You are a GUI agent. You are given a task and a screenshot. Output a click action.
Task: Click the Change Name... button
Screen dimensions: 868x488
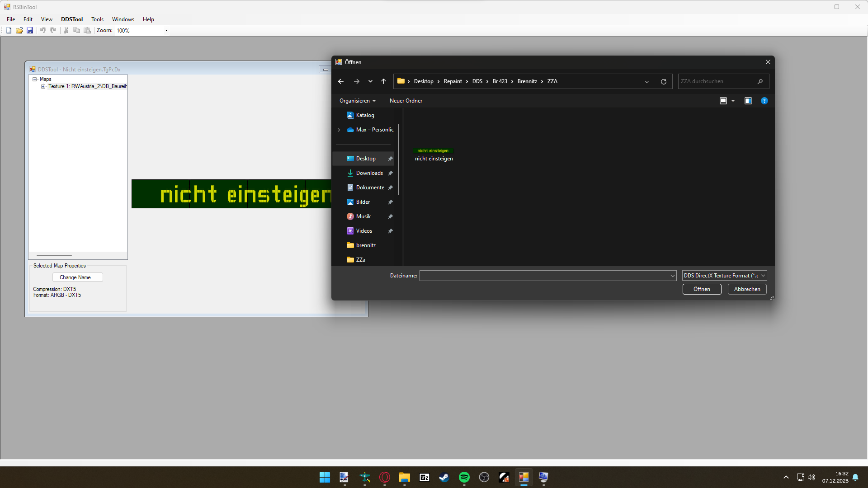coord(77,277)
